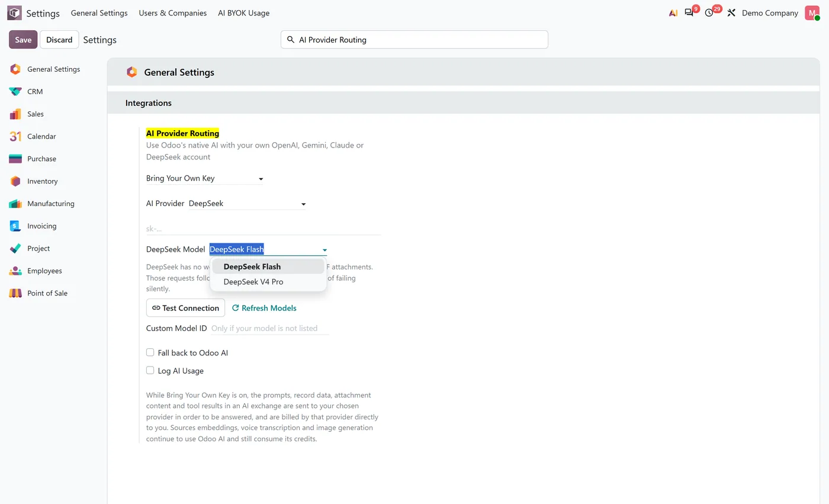Open the AI BYOK Usage menu
This screenshot has width=829, height=504.
(244, 13)
